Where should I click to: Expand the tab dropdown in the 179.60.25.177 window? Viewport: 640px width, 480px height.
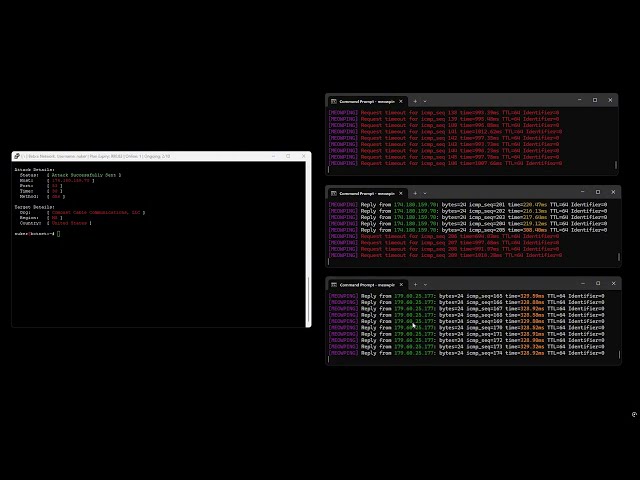[425, 284]
